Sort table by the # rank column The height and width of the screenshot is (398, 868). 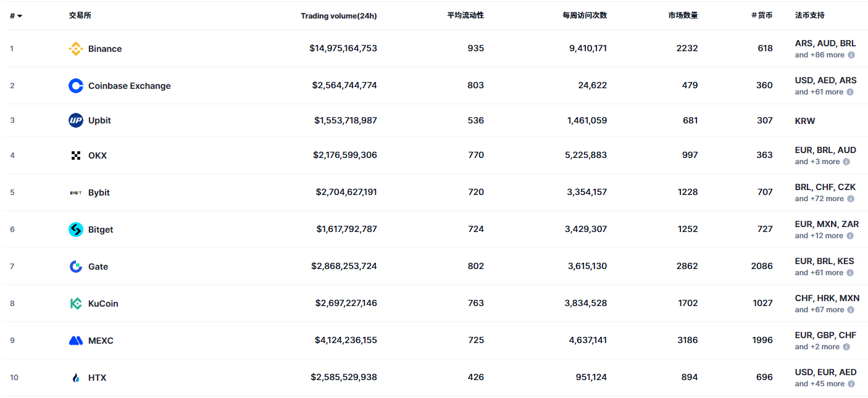[16, 15]
